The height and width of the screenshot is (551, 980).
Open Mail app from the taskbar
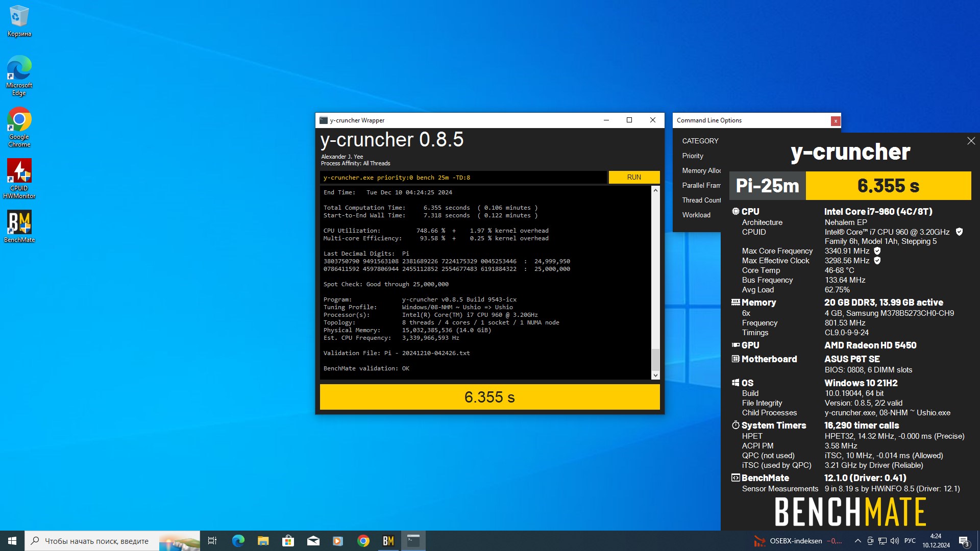[x=313, y=541]
